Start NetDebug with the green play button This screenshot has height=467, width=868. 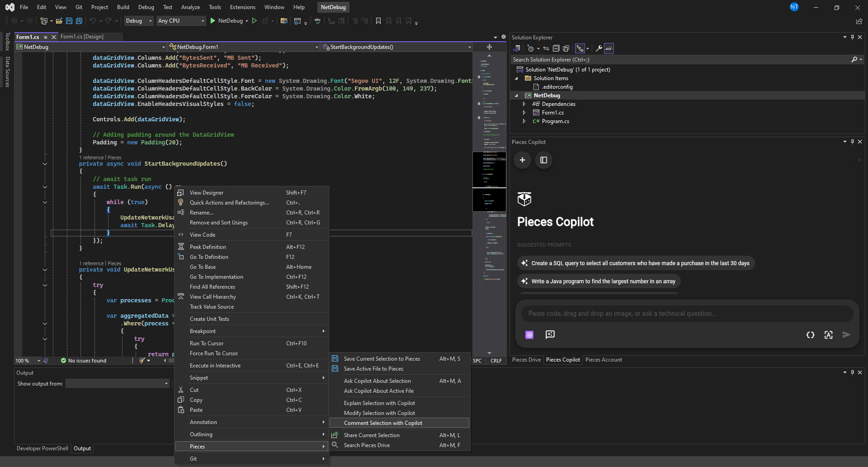pos(213,21)
